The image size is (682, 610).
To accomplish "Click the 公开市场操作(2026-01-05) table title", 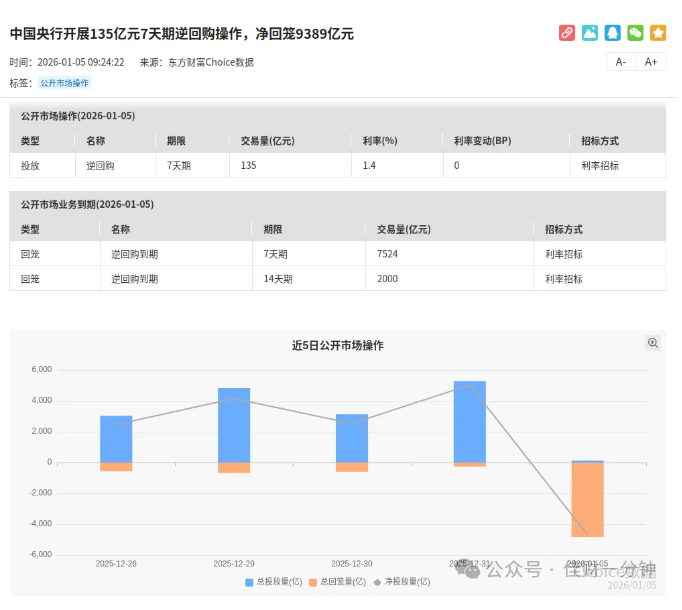I will (78, 117).
